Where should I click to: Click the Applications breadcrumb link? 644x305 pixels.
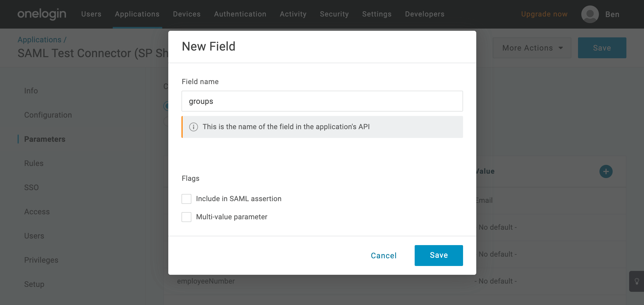40,40
